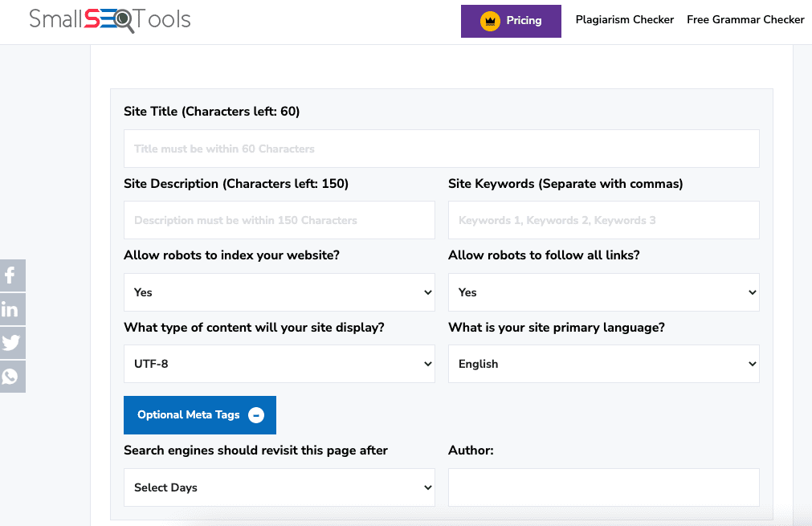Image resolution: width=812 pixels, height=526 pixels.
Task: Share page on Facebook sidebar icon
Action: [x=11, y=275]
